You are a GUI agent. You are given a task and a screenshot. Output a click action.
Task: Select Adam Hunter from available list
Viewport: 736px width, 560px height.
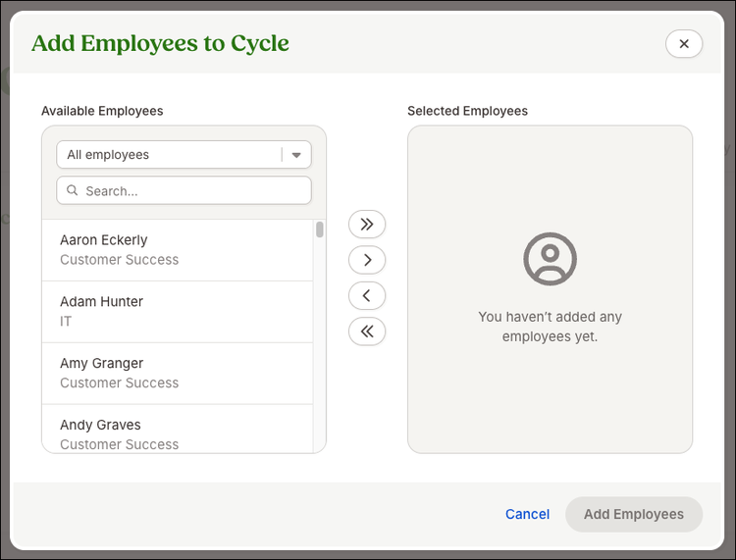[x=178, y=312]
